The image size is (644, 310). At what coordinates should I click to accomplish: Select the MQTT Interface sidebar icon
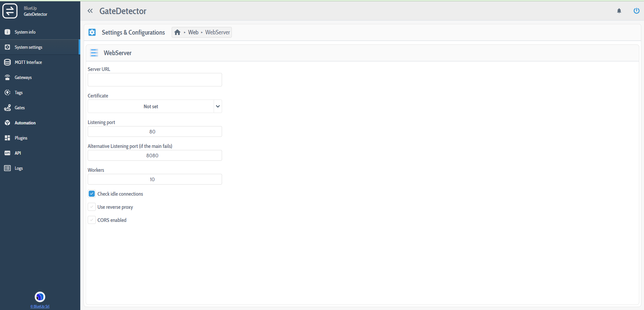7,62
